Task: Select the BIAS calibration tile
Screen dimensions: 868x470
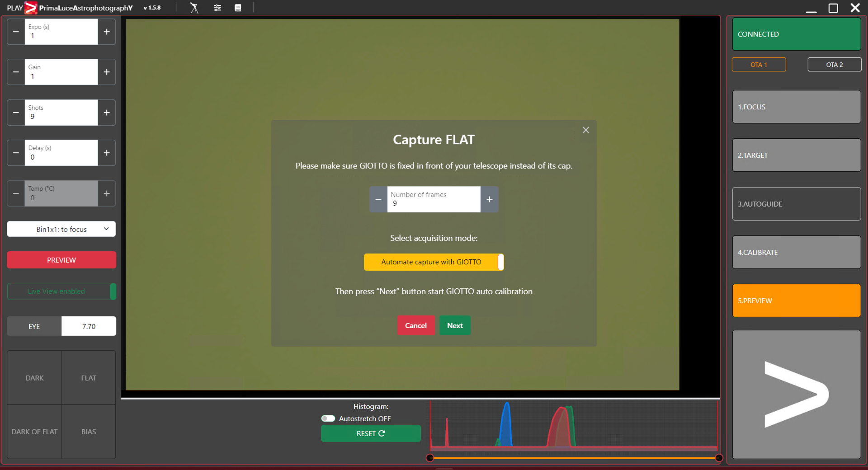Action: (89, 432)
